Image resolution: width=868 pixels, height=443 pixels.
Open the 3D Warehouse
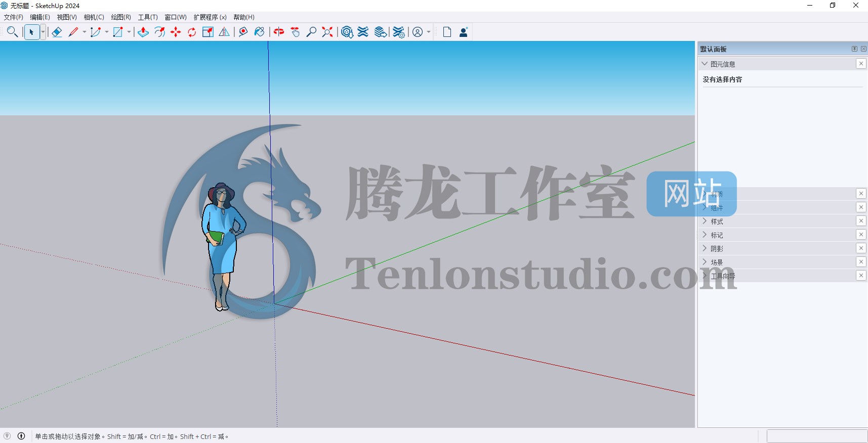[347, 32]
